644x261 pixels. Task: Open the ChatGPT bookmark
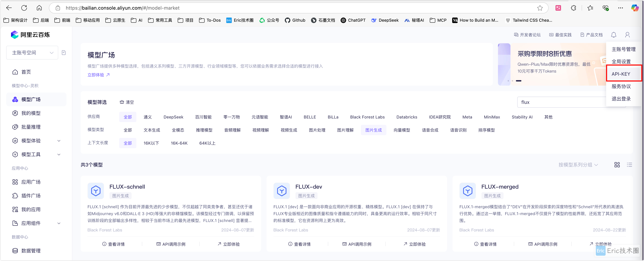[x=353, y=20]
